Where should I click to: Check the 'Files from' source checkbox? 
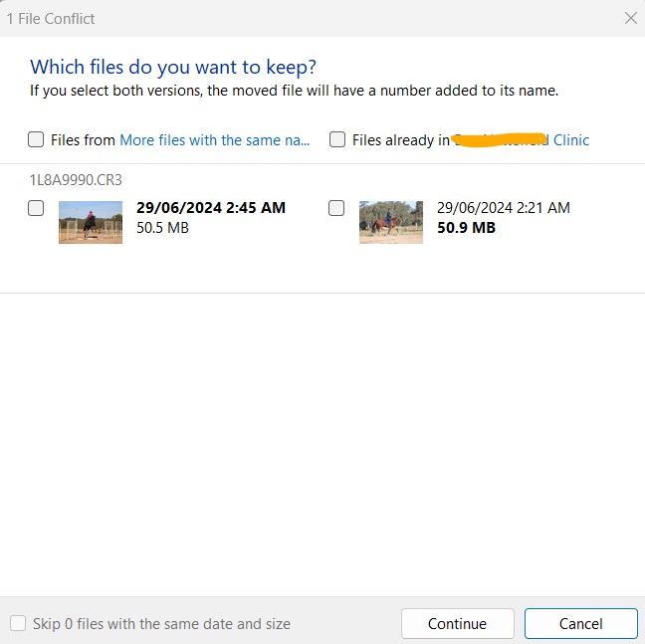(36, 139)
